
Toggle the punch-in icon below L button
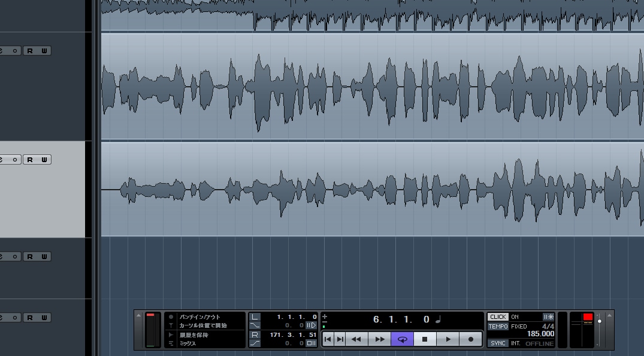pyautogui.click(x=255, y=325)
